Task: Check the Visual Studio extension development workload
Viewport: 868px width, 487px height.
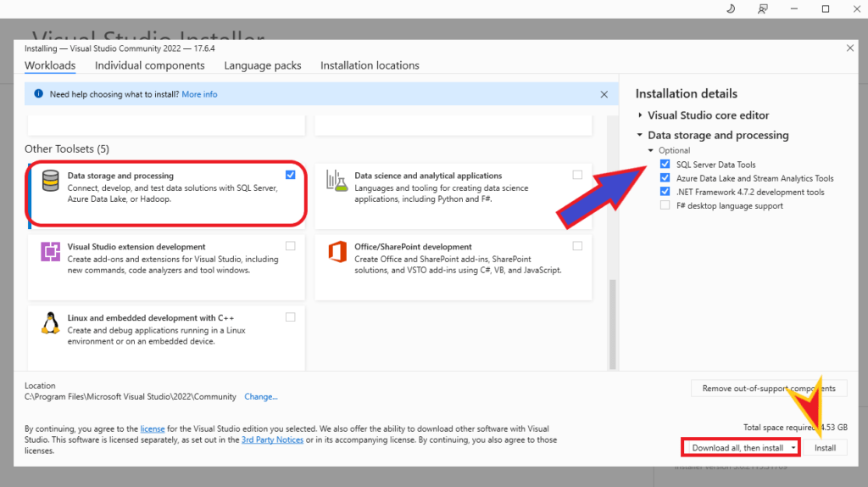Action: (x=290, y=246)
